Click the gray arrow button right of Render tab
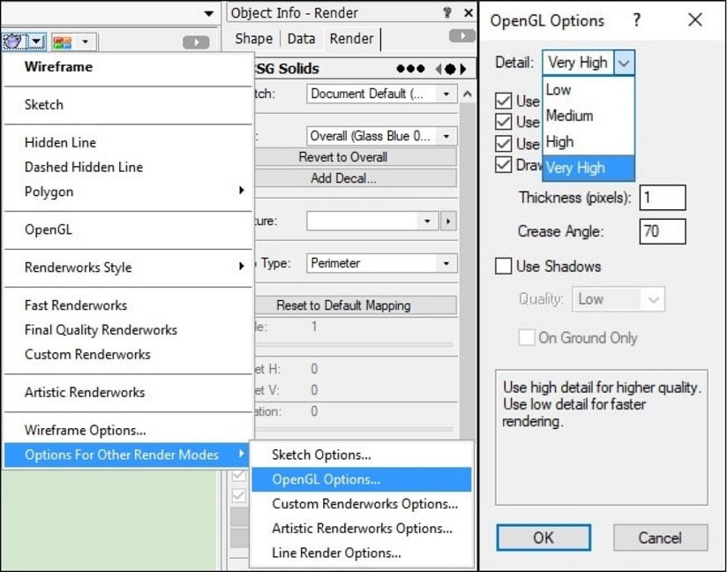This screenshot has width=728, height=572. (462, 37)
